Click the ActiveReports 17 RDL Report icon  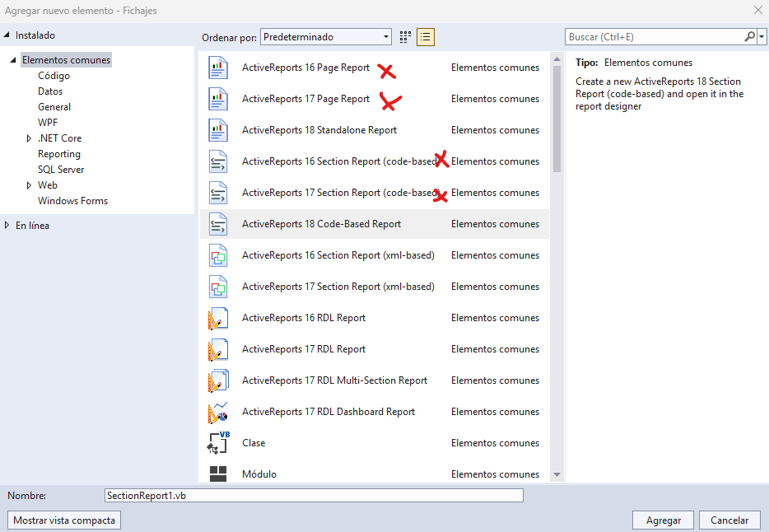(x=217, y=350)
